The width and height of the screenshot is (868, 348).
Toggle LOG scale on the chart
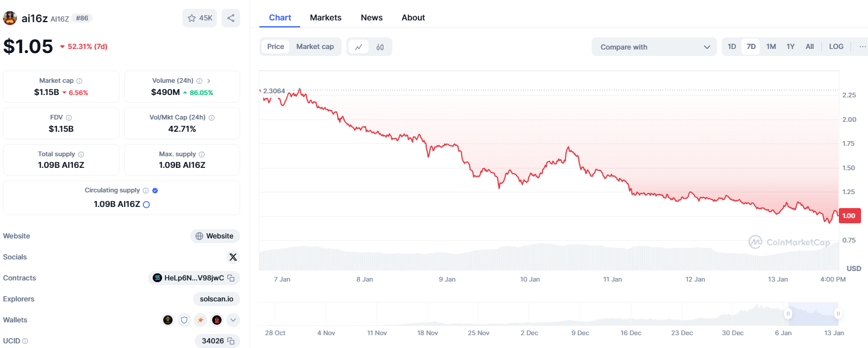(x=836, y=47)
